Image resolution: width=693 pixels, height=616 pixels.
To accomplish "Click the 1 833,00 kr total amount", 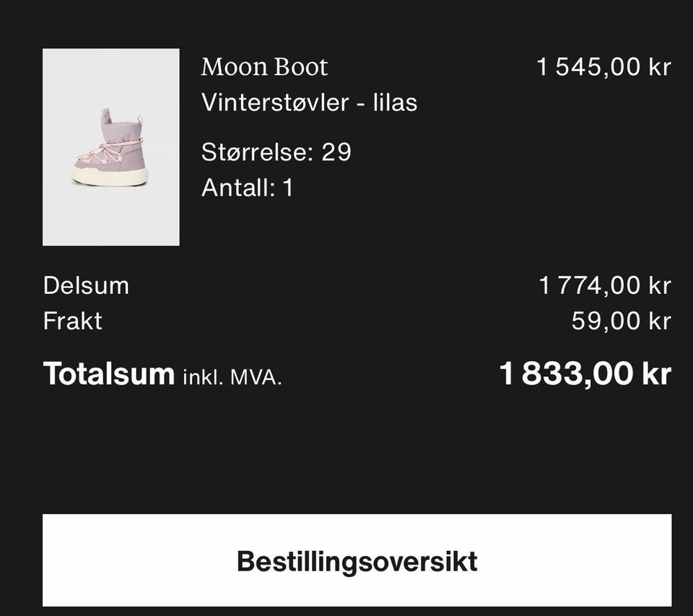I will click(x=585, y=374).
